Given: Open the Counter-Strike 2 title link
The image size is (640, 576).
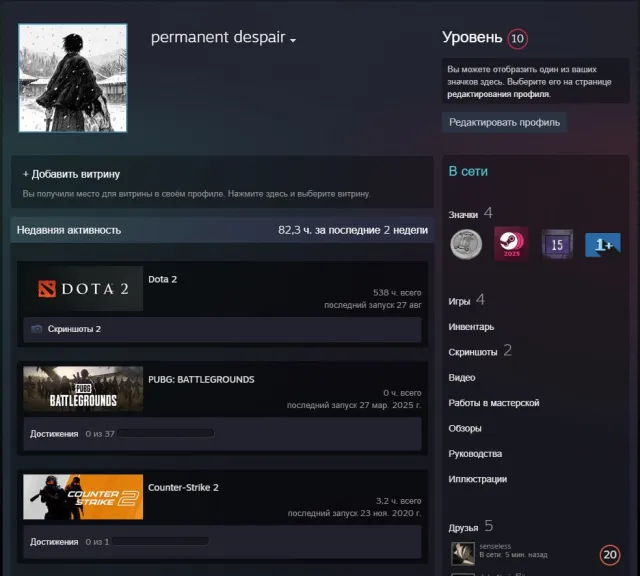Looking at the screenshot, I should pyautogui.click(x=183, y=487).
